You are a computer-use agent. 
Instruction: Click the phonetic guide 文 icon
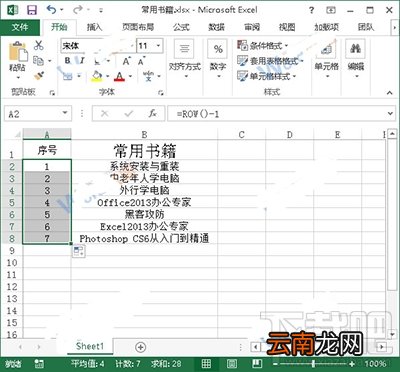[148, 76]
